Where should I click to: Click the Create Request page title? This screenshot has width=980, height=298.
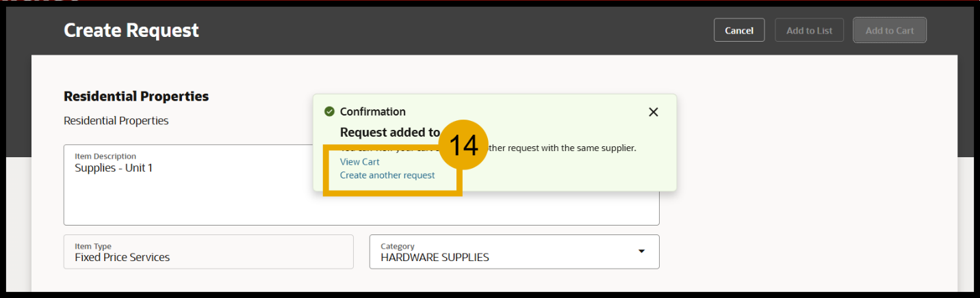(x=131, y=30)
